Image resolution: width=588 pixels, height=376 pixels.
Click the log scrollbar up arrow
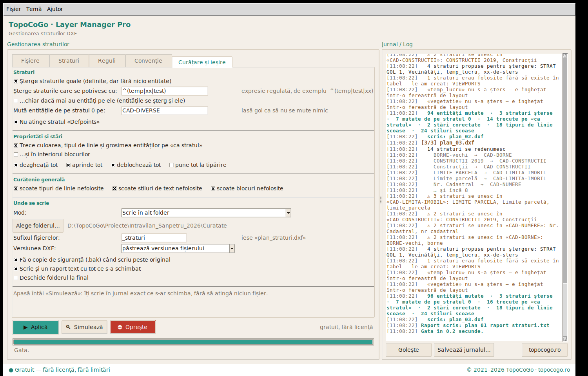click(565, 56)
